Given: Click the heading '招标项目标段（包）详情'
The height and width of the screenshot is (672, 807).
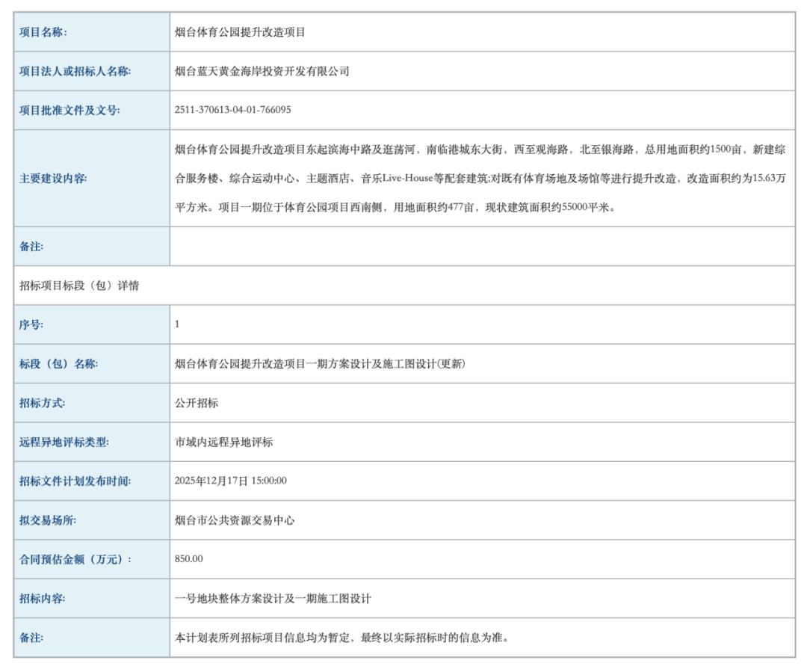Looking at the screenshot, I should tap(79, 286).
